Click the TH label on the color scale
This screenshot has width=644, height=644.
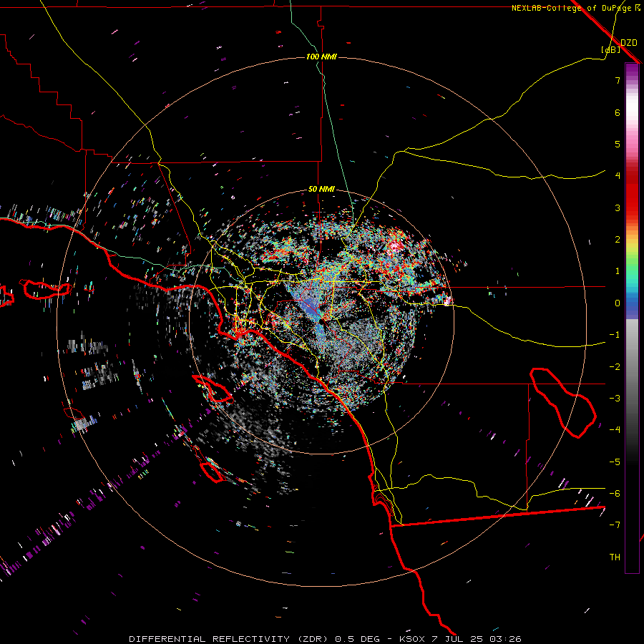click(x=615, y=557)
